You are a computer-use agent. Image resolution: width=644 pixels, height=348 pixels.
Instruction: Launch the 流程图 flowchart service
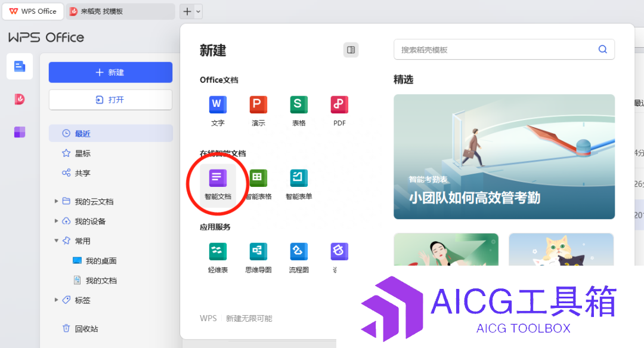299,258
